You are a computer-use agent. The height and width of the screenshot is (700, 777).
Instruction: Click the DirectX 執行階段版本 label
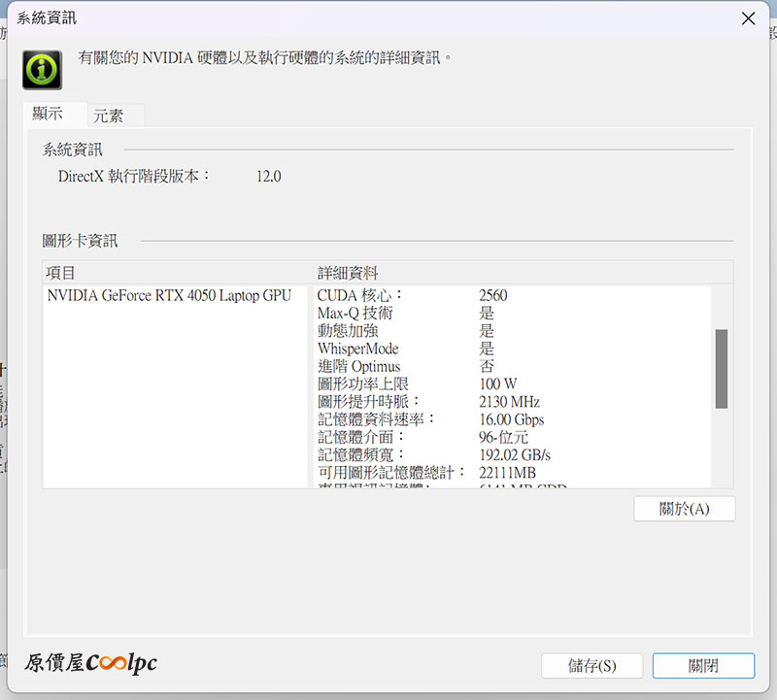point(134,177)
